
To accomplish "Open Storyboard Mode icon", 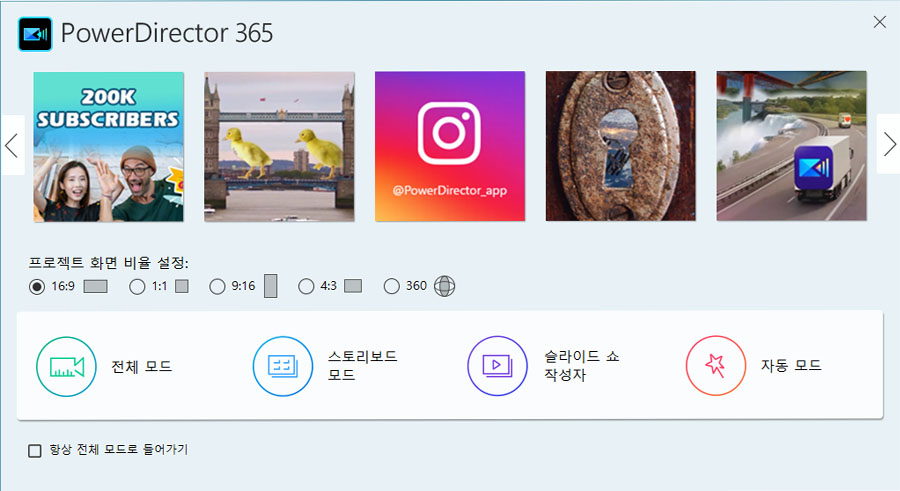I will pos(282,366).
